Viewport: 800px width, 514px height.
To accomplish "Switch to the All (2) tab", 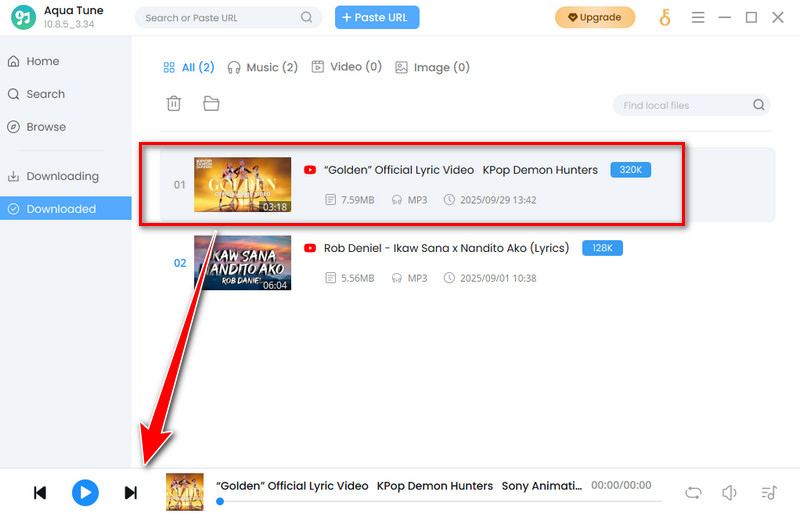I will click(x=189, y=67).
